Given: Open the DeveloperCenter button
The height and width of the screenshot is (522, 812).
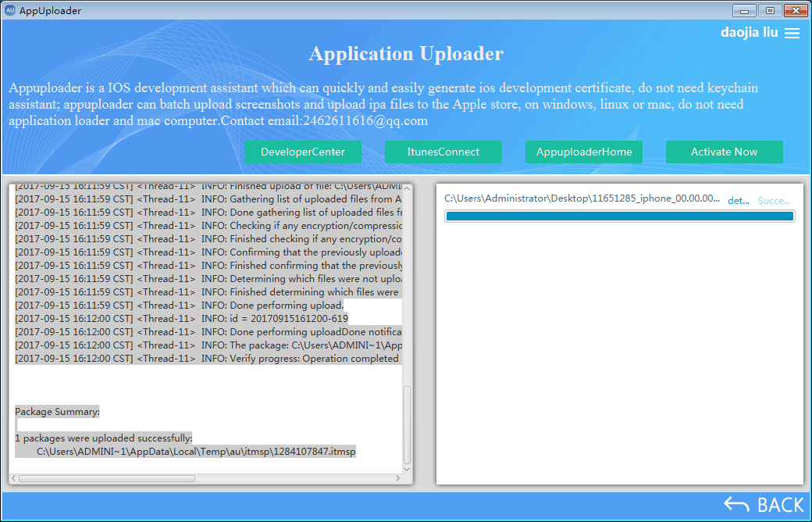Looking at the screenshot, I should [303, 152].
